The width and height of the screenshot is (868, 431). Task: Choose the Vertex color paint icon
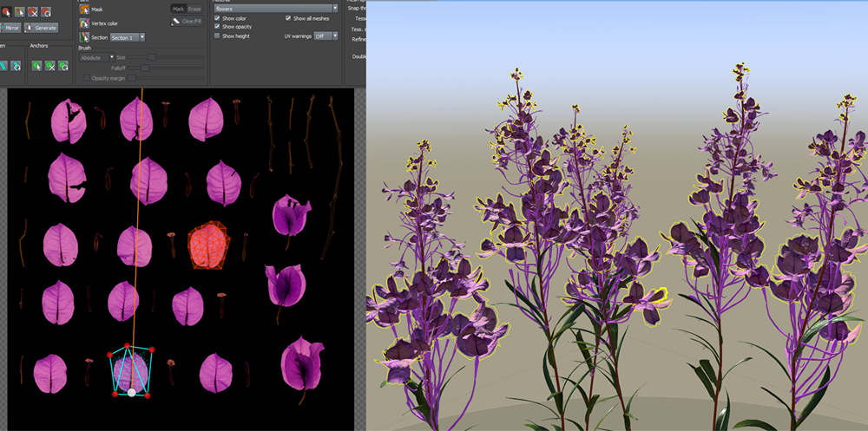point(85,23)
